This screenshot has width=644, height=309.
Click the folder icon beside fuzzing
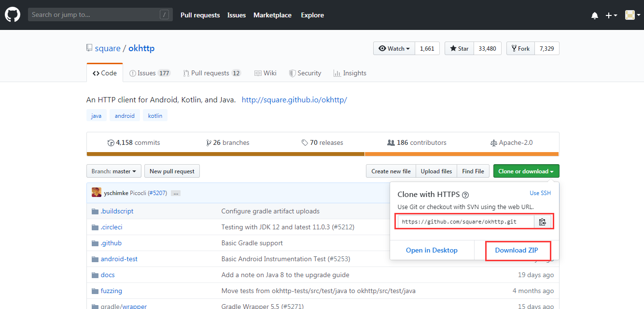point(95,291)
